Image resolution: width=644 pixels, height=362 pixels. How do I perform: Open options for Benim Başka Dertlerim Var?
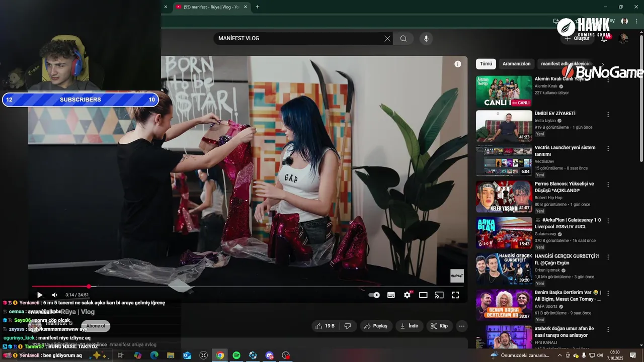click(x=608, y=293)
